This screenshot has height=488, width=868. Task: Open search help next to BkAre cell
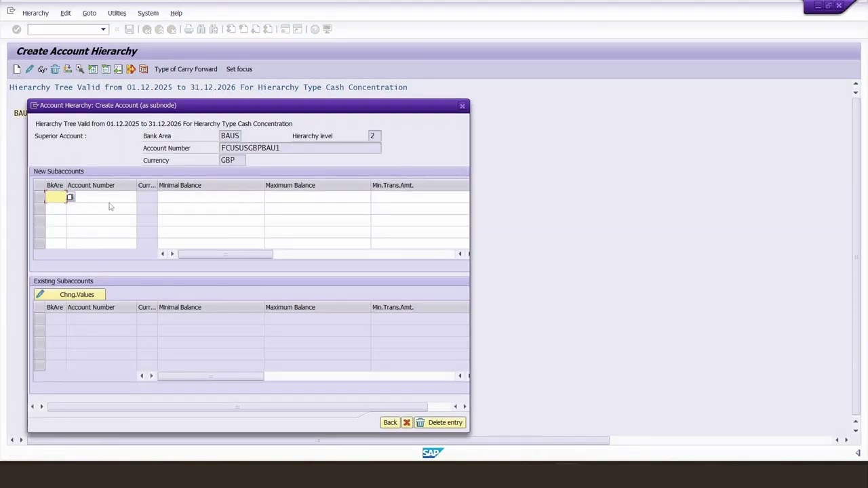70,197
